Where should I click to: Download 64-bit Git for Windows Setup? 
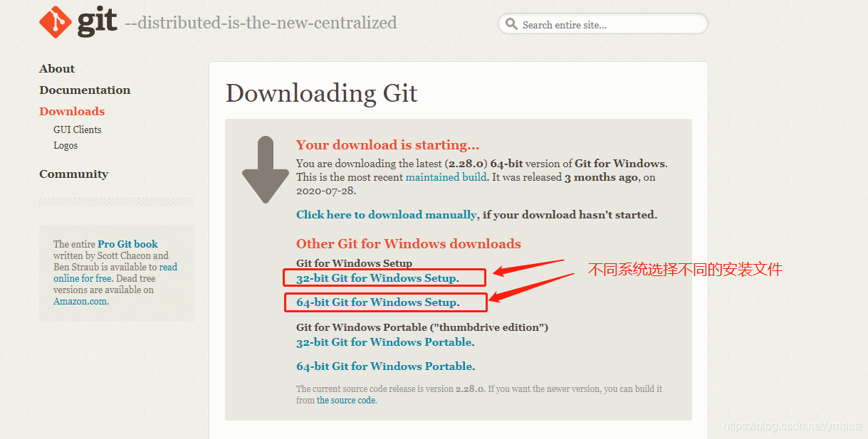[377, 302]
